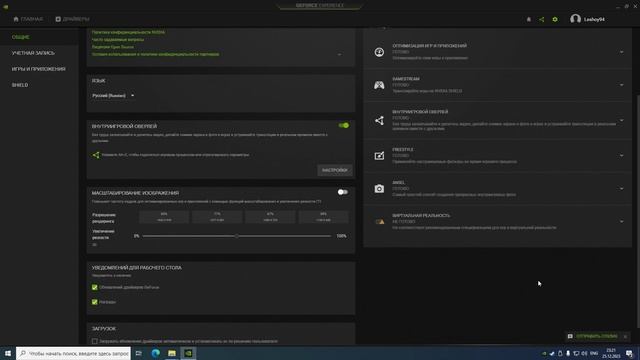Select ИГРЫ И ПРИЛОЖЕНИЯ in the sidebar
Image resolution: width=640 pixels, height=360 pixels.
point(38,69)
